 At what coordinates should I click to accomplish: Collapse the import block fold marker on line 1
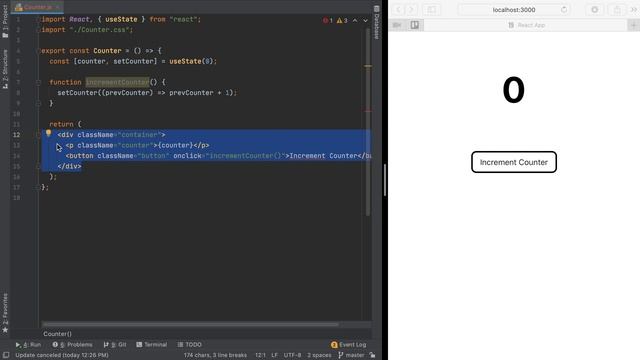(38, 19)
